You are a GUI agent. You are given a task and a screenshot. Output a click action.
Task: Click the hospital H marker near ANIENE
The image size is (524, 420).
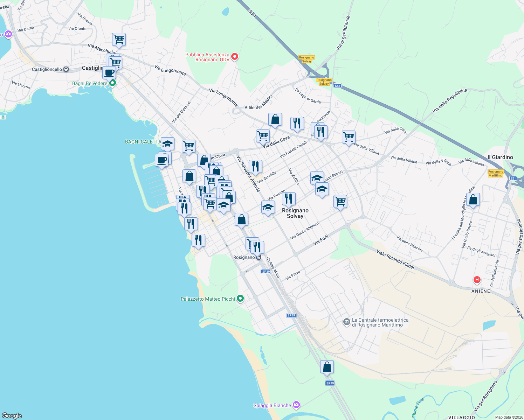tap(476, 279)
